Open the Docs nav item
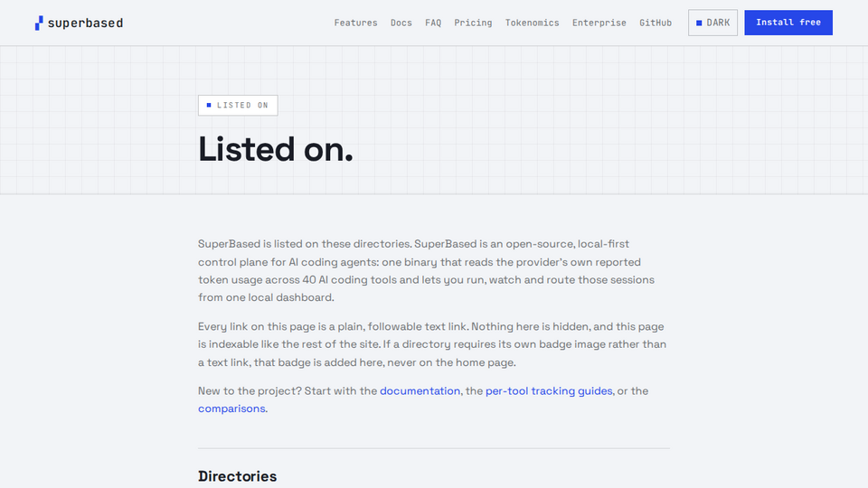This screenshot has height=488, width=868. click(401, 23)
